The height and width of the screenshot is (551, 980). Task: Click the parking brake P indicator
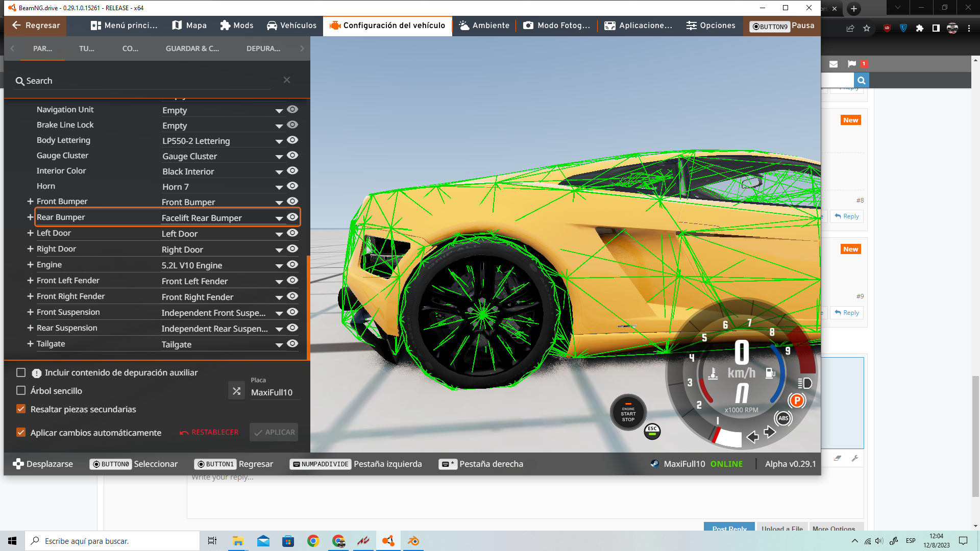pos(797,400)
